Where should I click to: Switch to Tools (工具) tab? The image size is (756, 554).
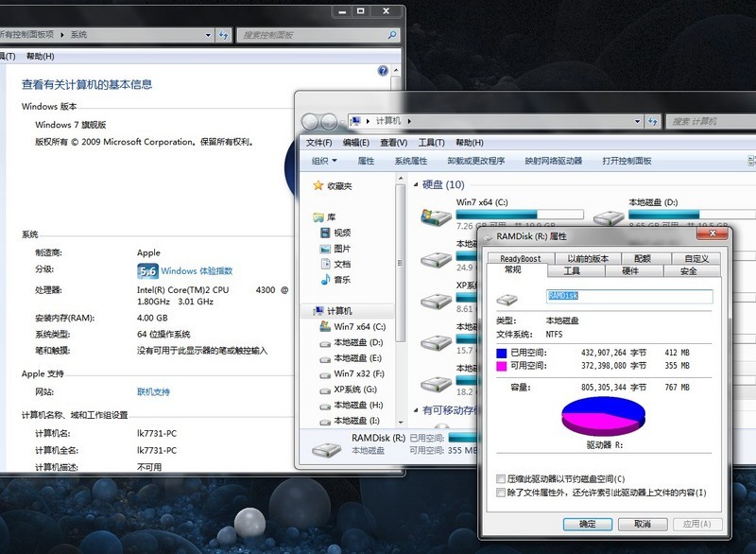click(x=572, y=271)
